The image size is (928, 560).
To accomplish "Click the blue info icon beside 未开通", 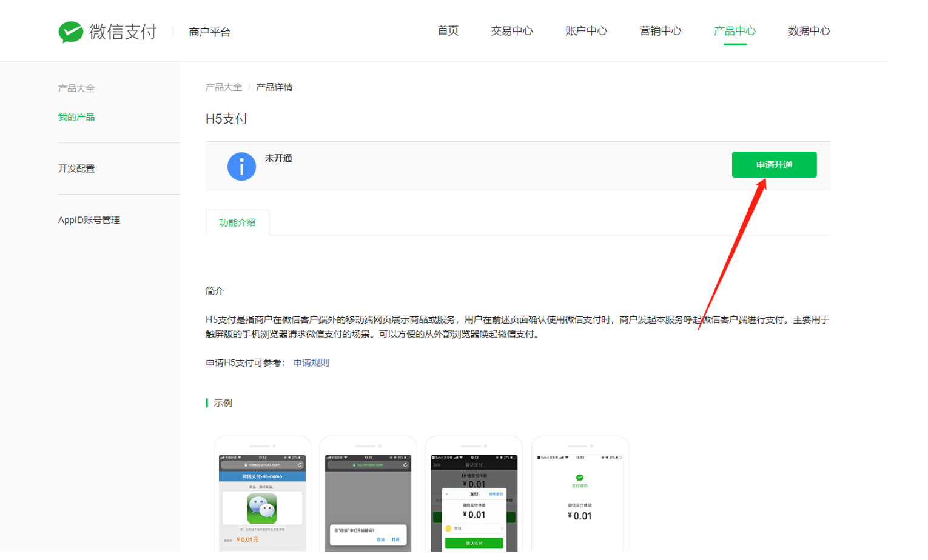I will (x=241, y=166).
